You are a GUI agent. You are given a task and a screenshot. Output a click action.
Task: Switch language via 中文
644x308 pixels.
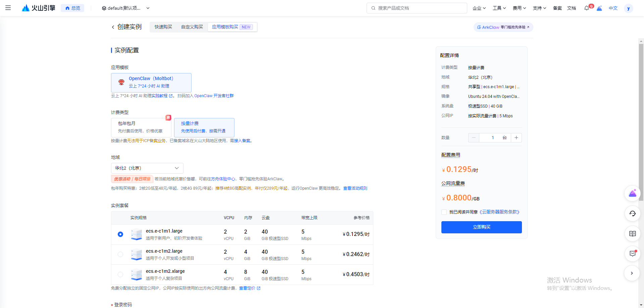coord(613,8)
